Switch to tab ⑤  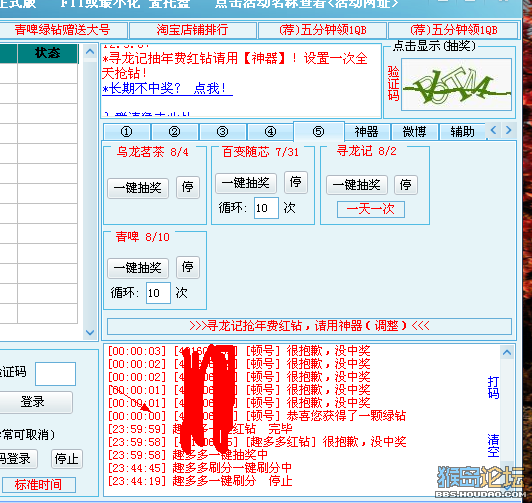pyautogui.click(x=319, y=131)
